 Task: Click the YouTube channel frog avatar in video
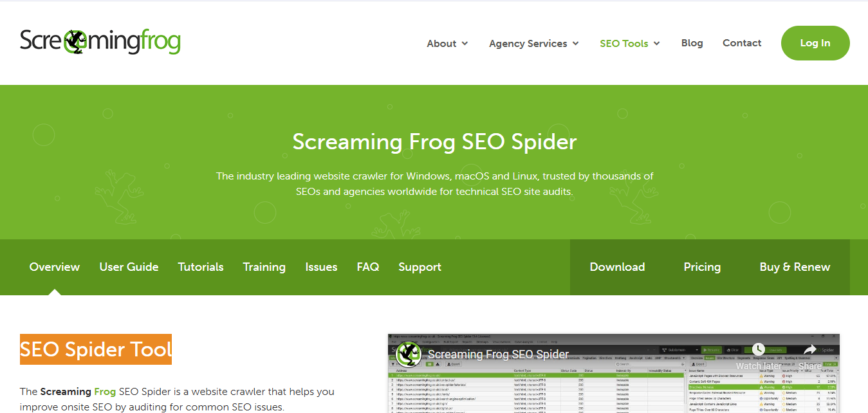409,354
